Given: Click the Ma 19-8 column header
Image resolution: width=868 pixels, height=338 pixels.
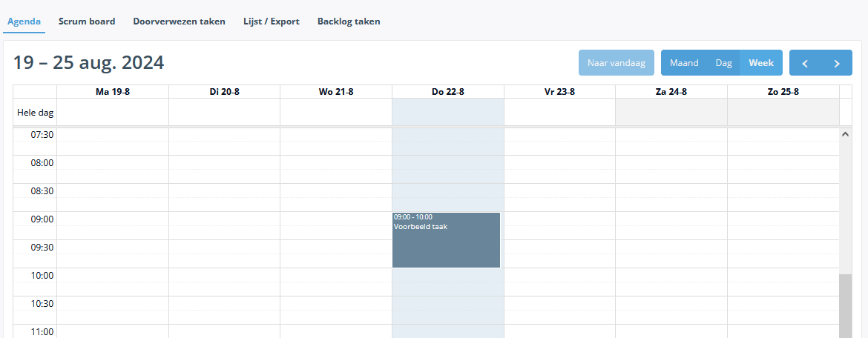Looking at the screenshot, I should (113, 92).
